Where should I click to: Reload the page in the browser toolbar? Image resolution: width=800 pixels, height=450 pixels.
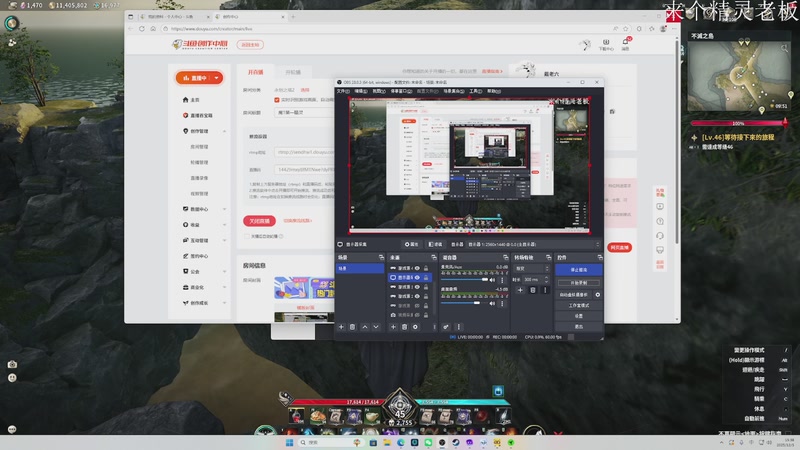click(x=141, y=29)
